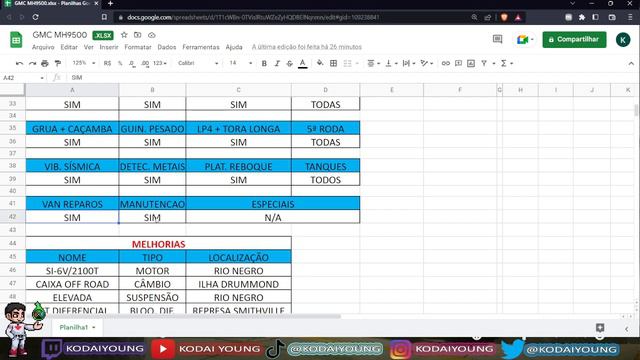Viewport: 640px width, 360px height.
Task: Open text color picker
Action: [x=302, y=63]
